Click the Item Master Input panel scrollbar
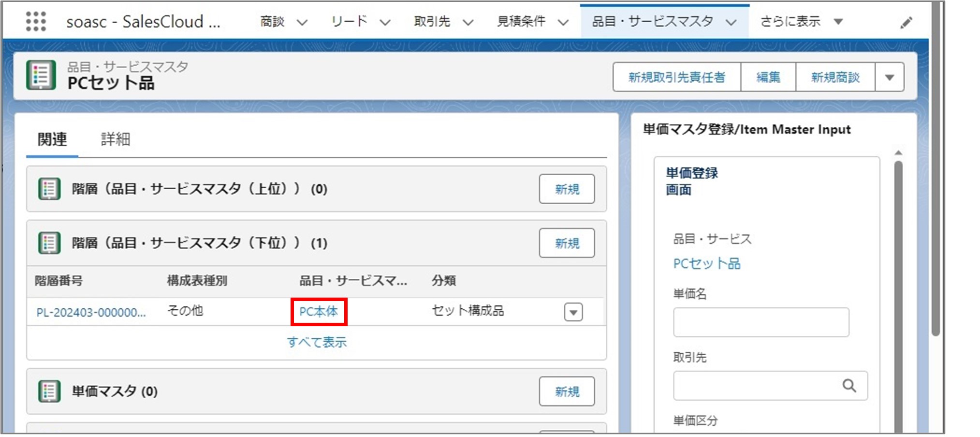 pos(898,290)
